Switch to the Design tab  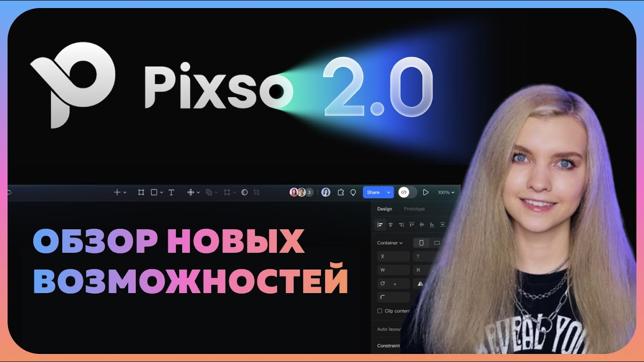click(384, 209)
